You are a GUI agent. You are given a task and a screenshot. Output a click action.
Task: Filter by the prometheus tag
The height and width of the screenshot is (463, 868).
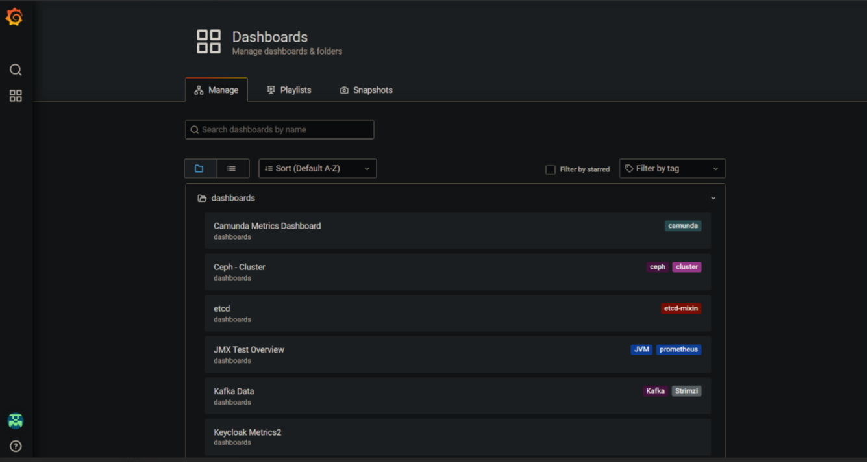[x=678, y=349]
